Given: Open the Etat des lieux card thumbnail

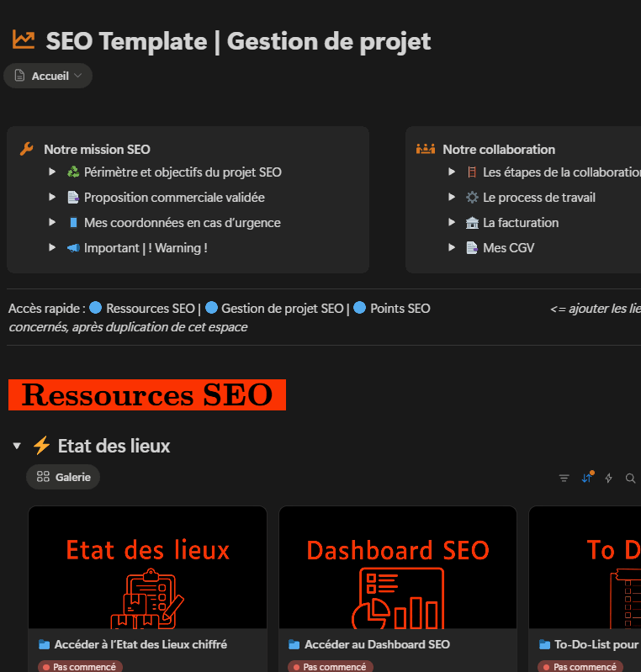Looking at the screenshot, I should 147,568.
